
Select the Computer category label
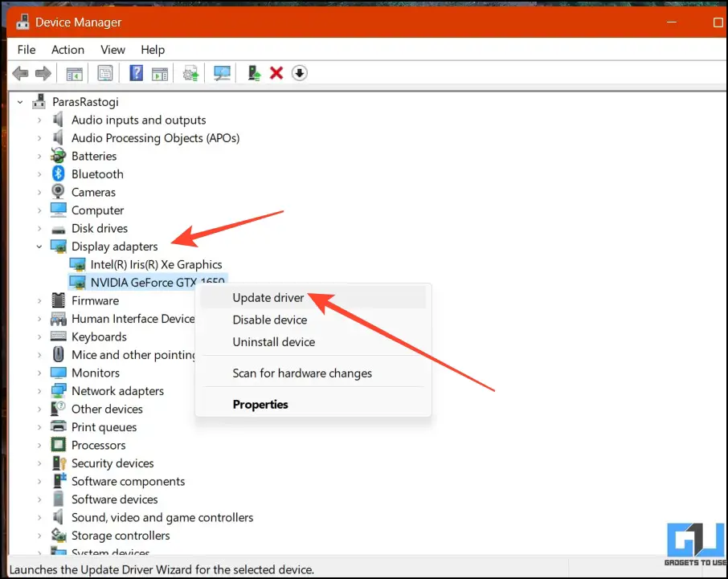97,210
